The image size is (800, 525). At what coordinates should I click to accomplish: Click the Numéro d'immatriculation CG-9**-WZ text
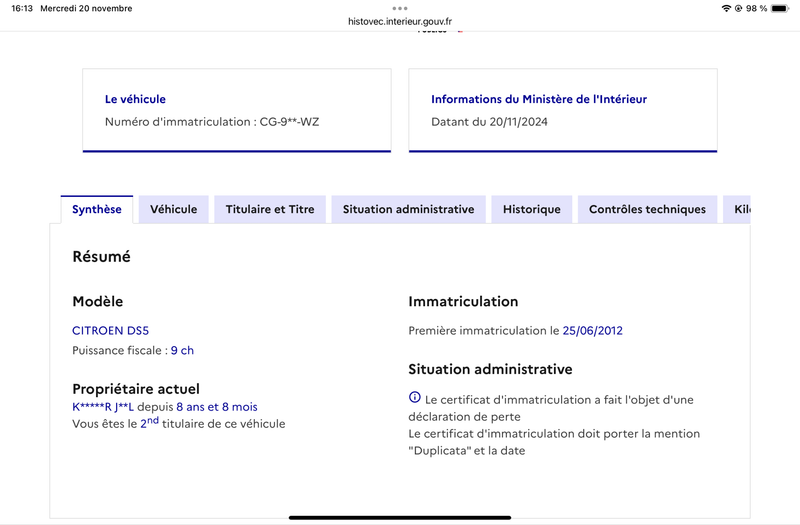(212, 122)
